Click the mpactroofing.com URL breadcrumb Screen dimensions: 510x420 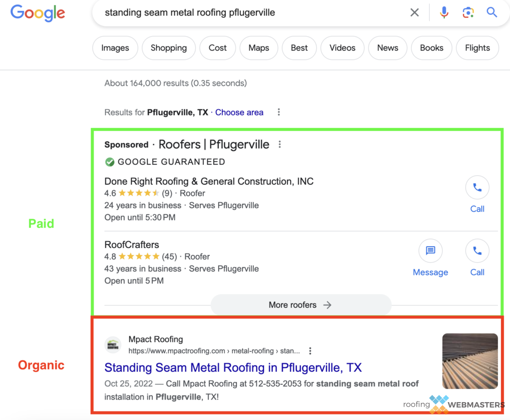(x=214, y=351)
